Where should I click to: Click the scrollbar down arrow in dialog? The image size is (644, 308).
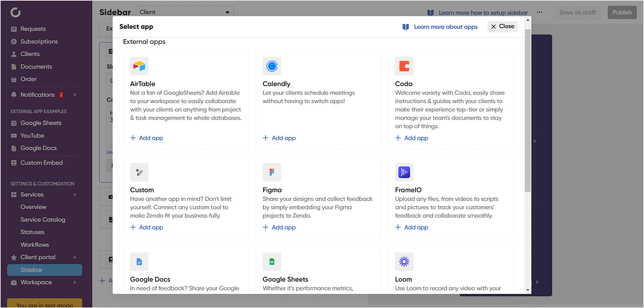click(528, 290)
